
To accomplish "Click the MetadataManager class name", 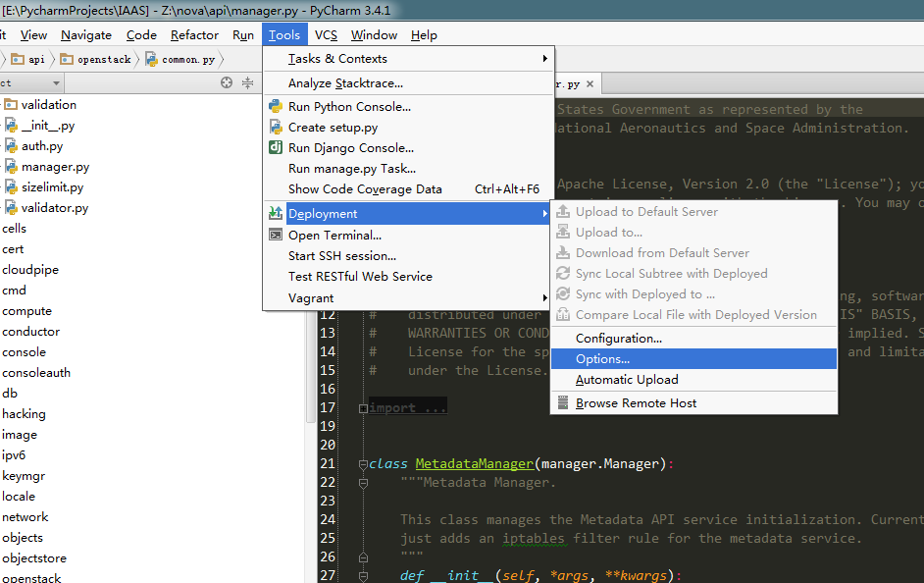I will [x=475, y=464].
